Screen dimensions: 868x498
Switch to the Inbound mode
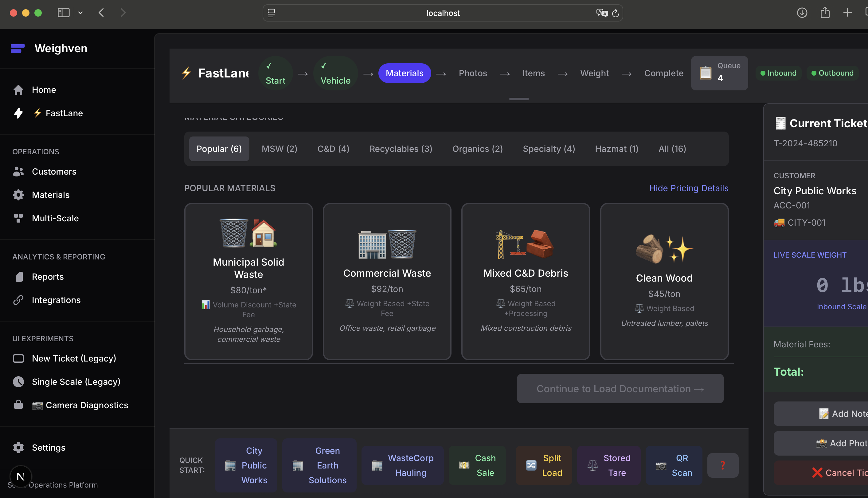coord(778,73)
